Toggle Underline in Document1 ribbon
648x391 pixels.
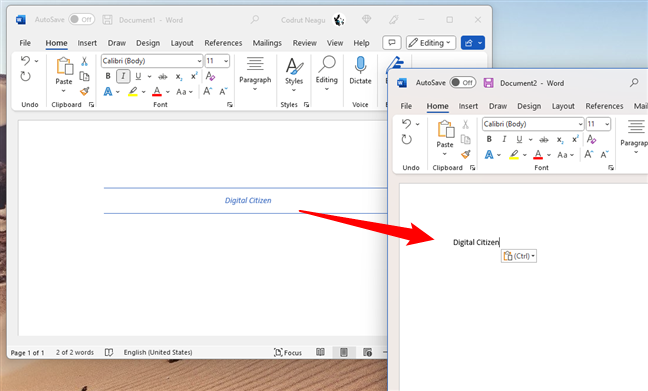coord(138,76)
